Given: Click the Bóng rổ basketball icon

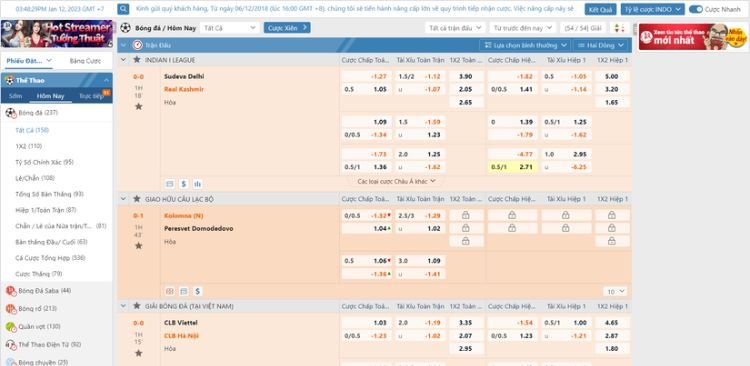Looking at the screenshot, I should pyautogui.click(x=11, y=309).
